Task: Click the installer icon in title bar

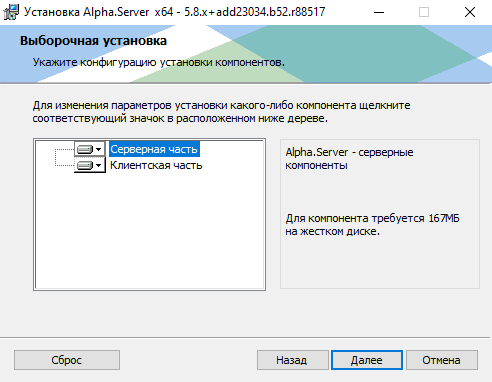Action: pos(11,12)
